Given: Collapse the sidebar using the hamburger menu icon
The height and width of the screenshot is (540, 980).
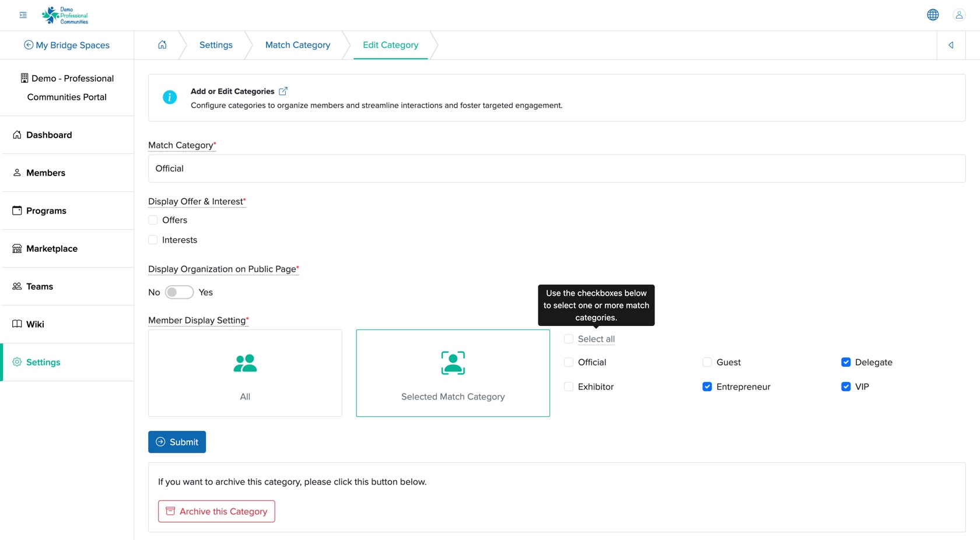Looking at the screenshot, I should click(x=23, y=15).
